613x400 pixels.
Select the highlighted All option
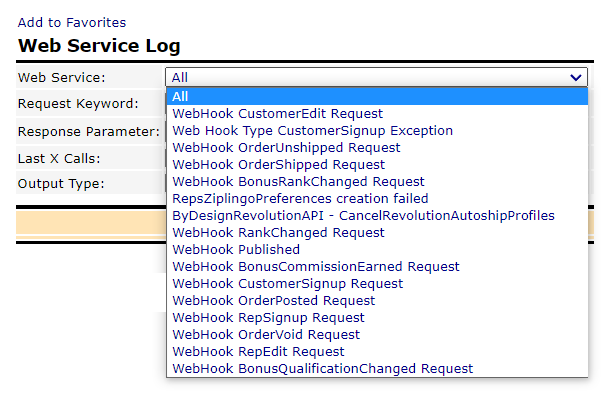377,96
